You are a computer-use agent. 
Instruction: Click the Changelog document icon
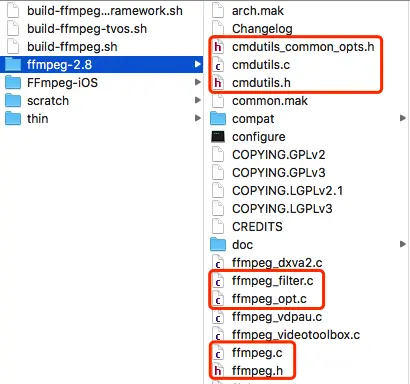[x=218, y=29]
